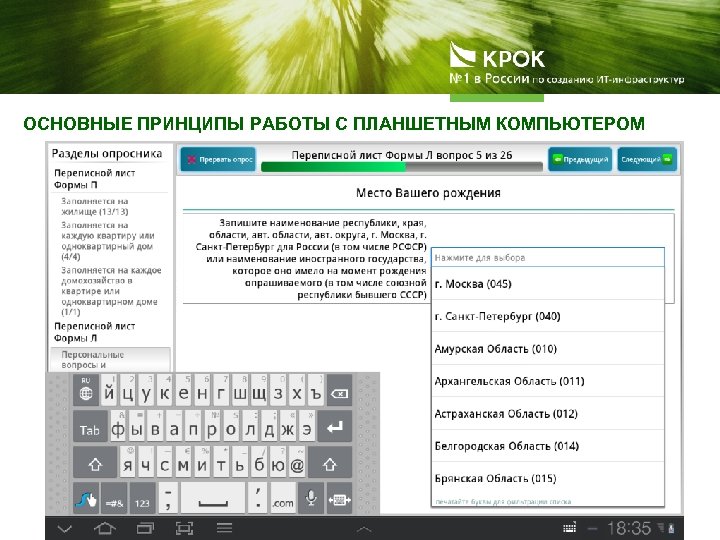The height and width of the screenshot is (540, 720).
Task: Tap the 18:35 clock in status bar
Action: (x=629, y=529)
